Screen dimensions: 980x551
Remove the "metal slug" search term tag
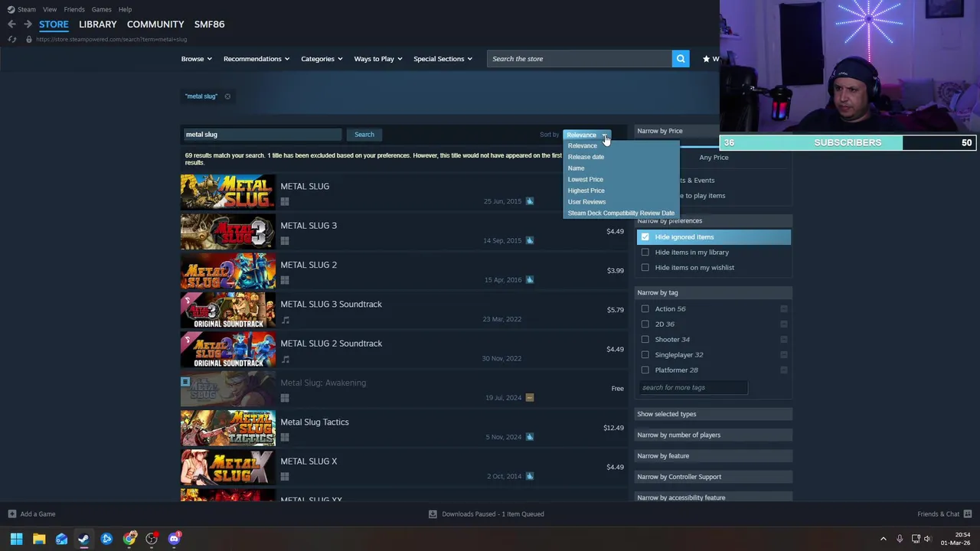click(227, 96)
